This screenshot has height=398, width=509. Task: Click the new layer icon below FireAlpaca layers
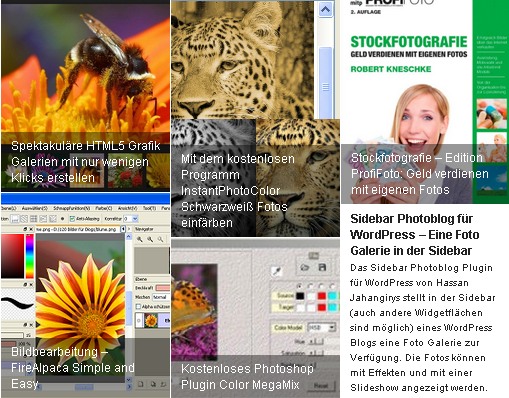[x=140, y=384]
